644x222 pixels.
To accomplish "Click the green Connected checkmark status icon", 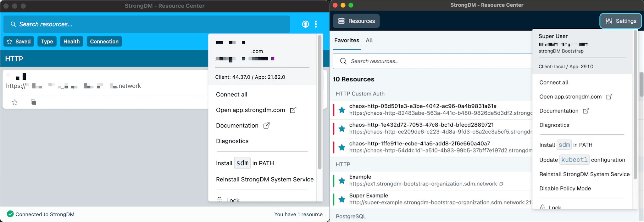I will (10, 214).
